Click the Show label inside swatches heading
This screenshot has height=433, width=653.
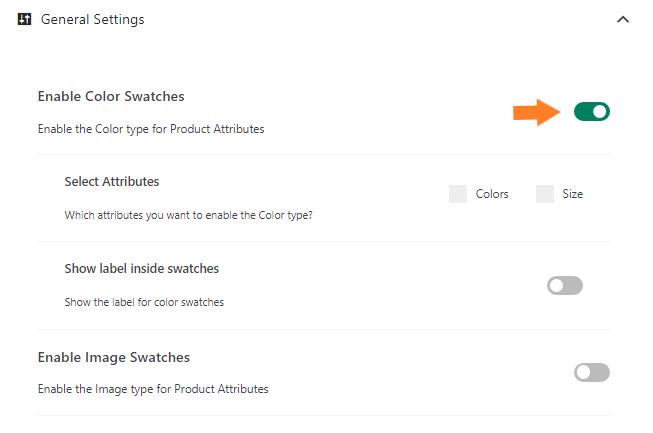(x=142, y=269)
